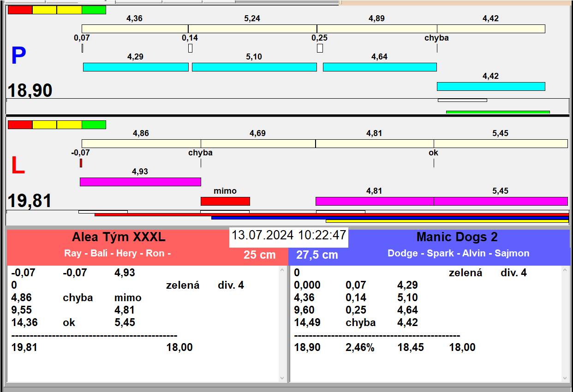Click the small red -0,07 start marker in lane L
Image resolution: width=573 pixels, height=392 pixels.
coord(81,163)
